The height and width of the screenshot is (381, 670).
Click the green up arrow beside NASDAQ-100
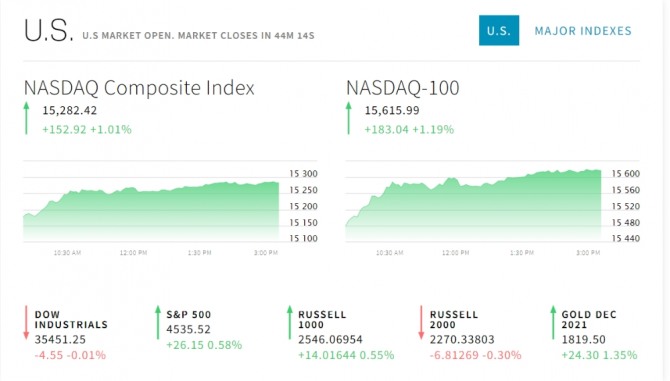349,118
